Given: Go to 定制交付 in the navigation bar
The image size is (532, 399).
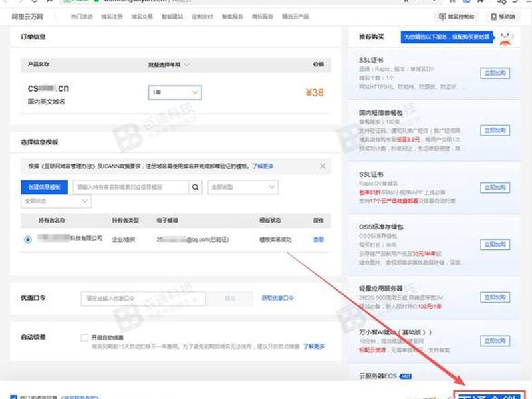Looking at the screenshot, I should point(202,16).
